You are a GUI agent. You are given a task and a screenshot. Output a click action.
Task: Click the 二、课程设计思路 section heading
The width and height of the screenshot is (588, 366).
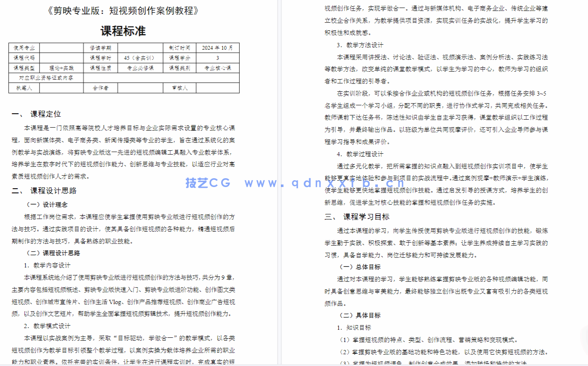[x=44, y=191]
